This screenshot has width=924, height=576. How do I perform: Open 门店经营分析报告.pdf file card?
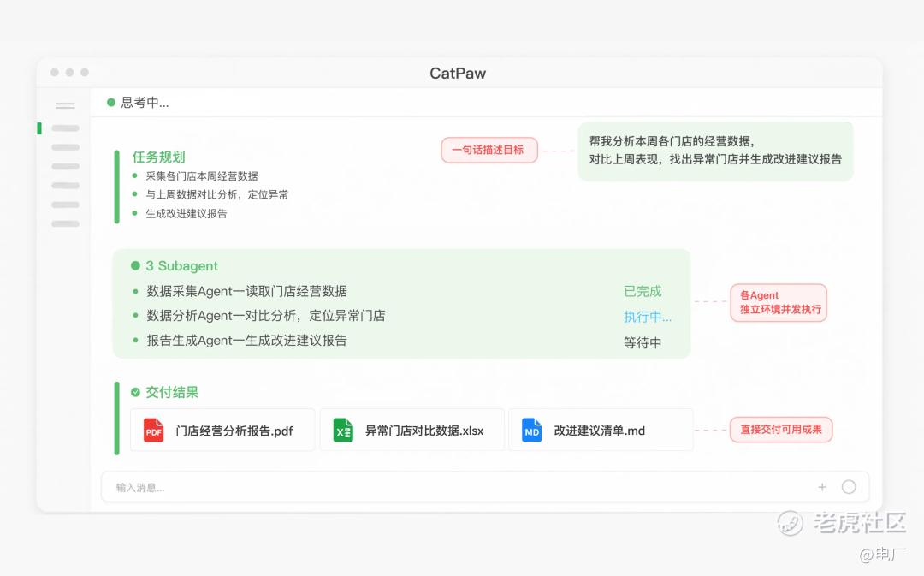(x=222, y=430)
